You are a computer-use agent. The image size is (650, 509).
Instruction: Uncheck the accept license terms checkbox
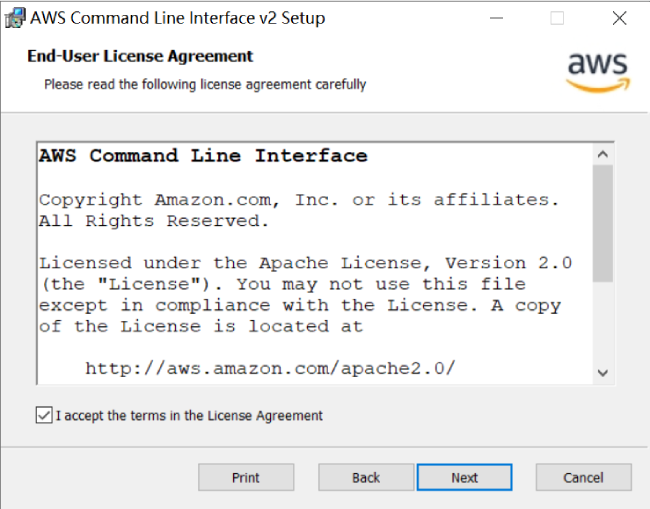(x=44, y=415)
